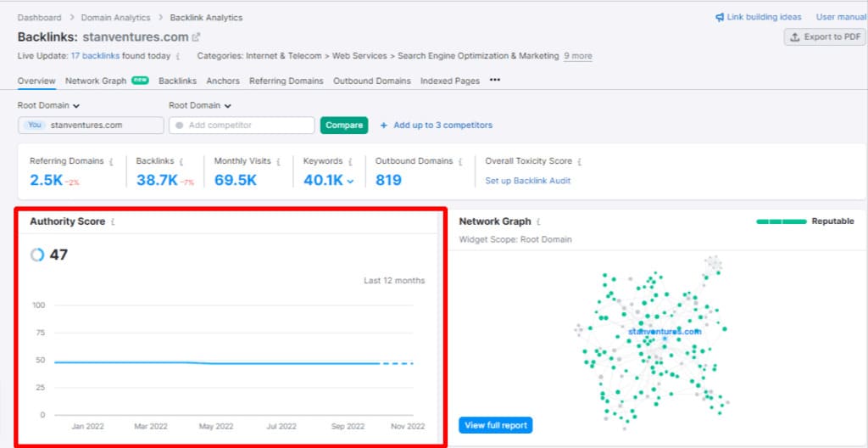Click the stanventures.com node label in Network Graph
This screenshot has height=448, width=868.
pyautogui.click(x=665, y=332)
